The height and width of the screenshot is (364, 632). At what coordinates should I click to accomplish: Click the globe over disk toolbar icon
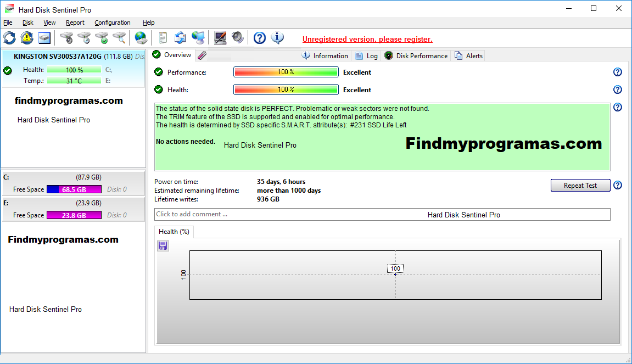(x=141, y=38)
